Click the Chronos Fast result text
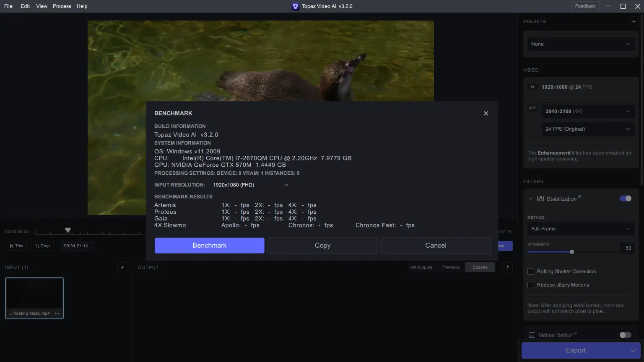644x362 pixels. point(385,225)
